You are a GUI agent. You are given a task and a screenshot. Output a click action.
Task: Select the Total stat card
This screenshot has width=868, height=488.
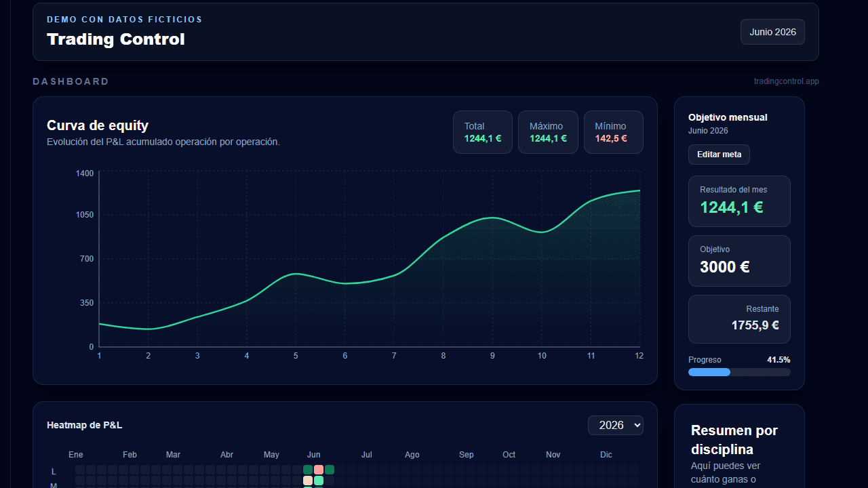click(x=482, y=132)
